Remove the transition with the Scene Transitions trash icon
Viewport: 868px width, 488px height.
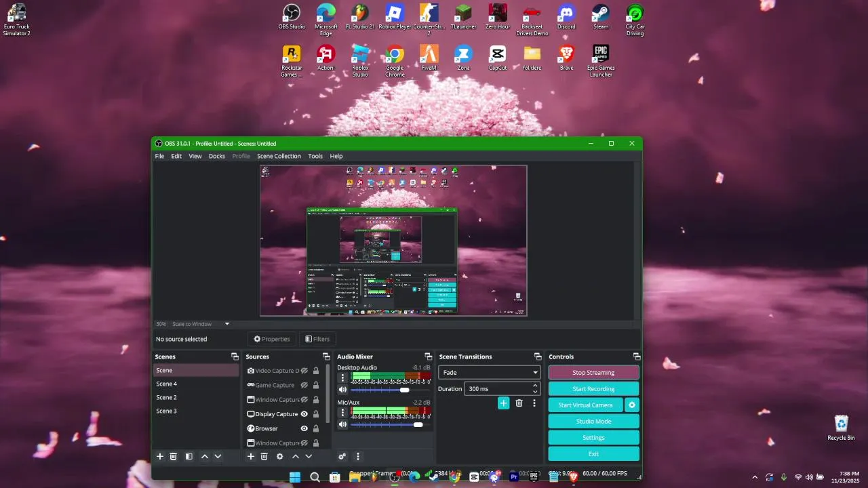pyautogui.click(x=519, y=403)
